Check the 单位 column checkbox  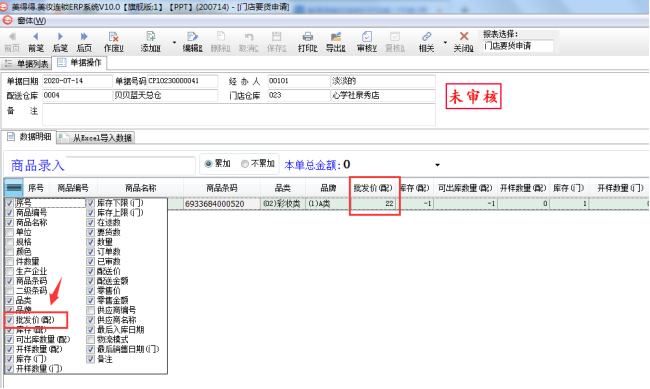[10, 232]
